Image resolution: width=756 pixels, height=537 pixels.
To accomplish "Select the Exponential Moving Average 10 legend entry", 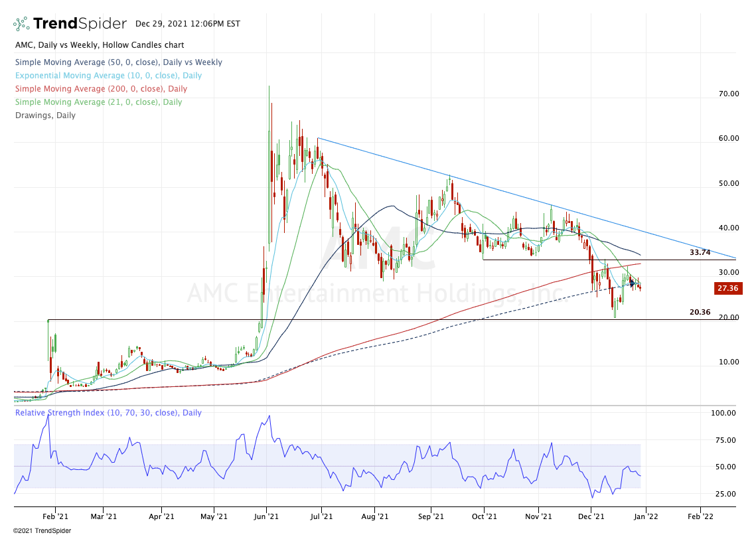I will coord(108,76).
